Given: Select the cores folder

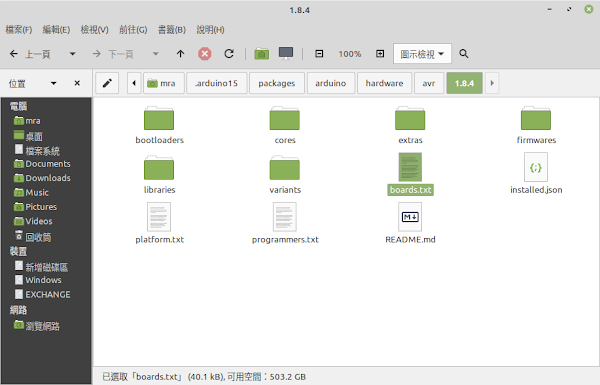Looking at the screenshot, I should (x=285, y=126).
